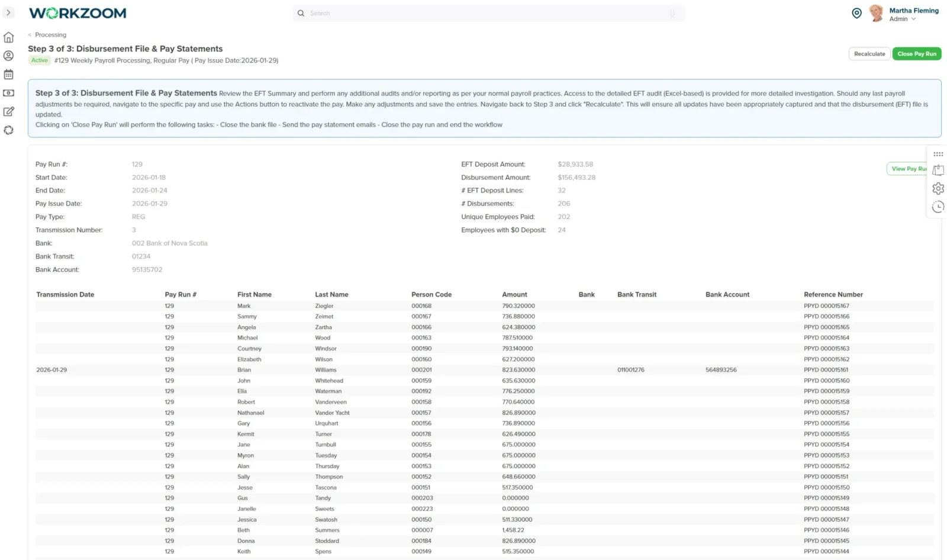Open Martha Fleming's avatar photo
This screenshot has width=947, height=560.
(877, 13)
